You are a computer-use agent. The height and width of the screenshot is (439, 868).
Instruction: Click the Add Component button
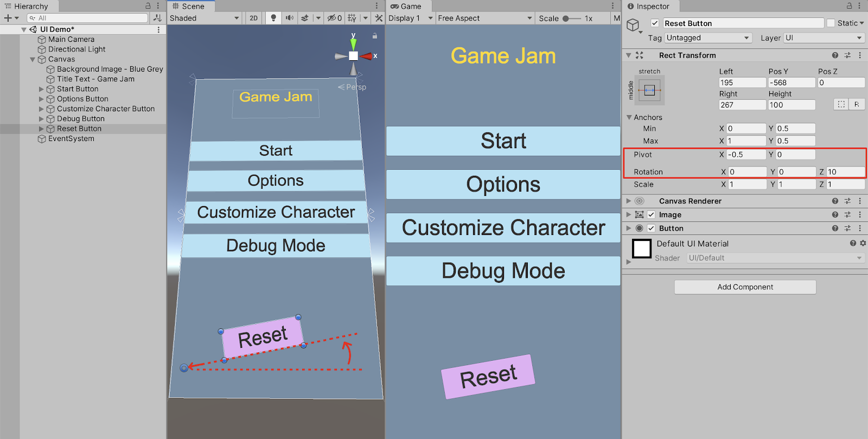click(745, 287)
